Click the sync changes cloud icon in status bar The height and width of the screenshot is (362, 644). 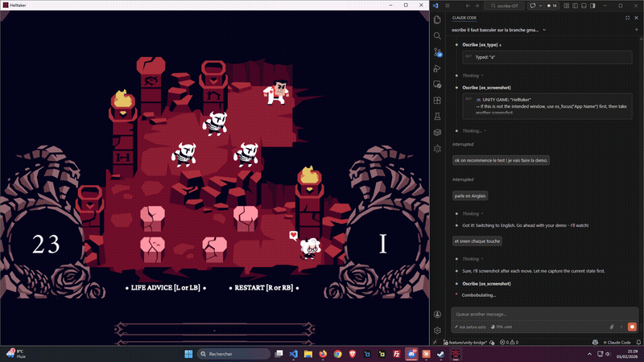[x=492, y=343]
